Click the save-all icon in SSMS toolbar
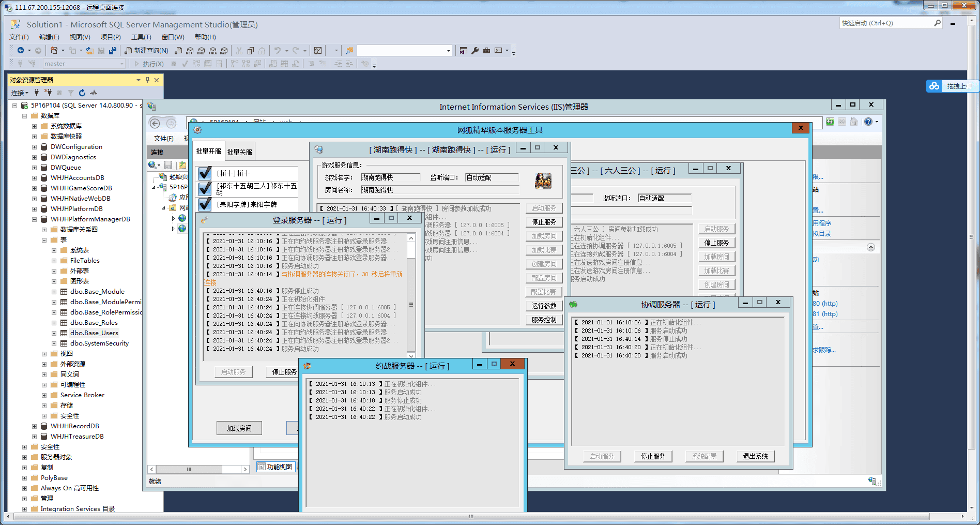 [x=112, y=51]
